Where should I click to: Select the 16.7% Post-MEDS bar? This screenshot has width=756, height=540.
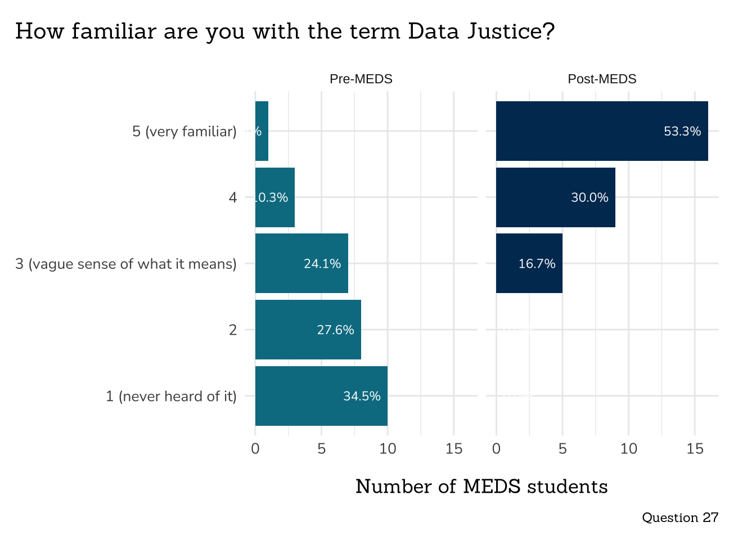(529, 263)
